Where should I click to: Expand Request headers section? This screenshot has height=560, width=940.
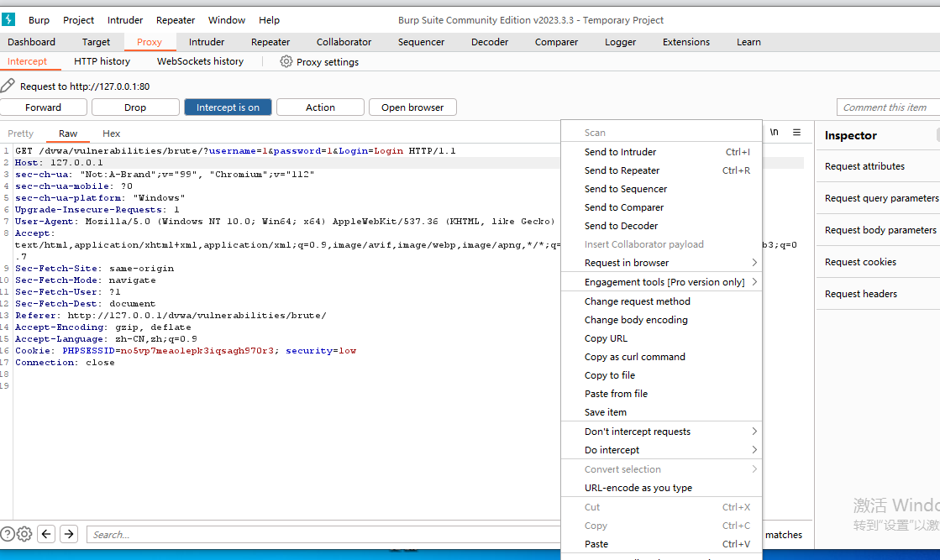click(x=878, y=294)
